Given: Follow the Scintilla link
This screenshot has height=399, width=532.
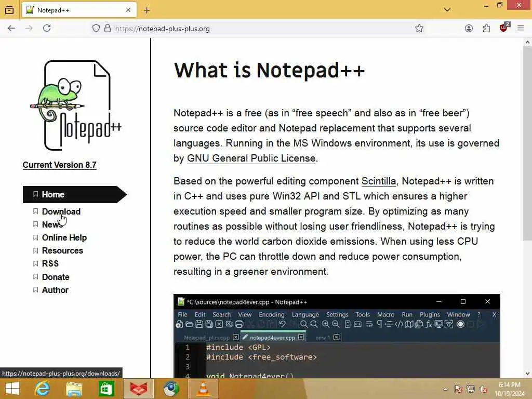Looking at the screenshot, I should 379,181.
